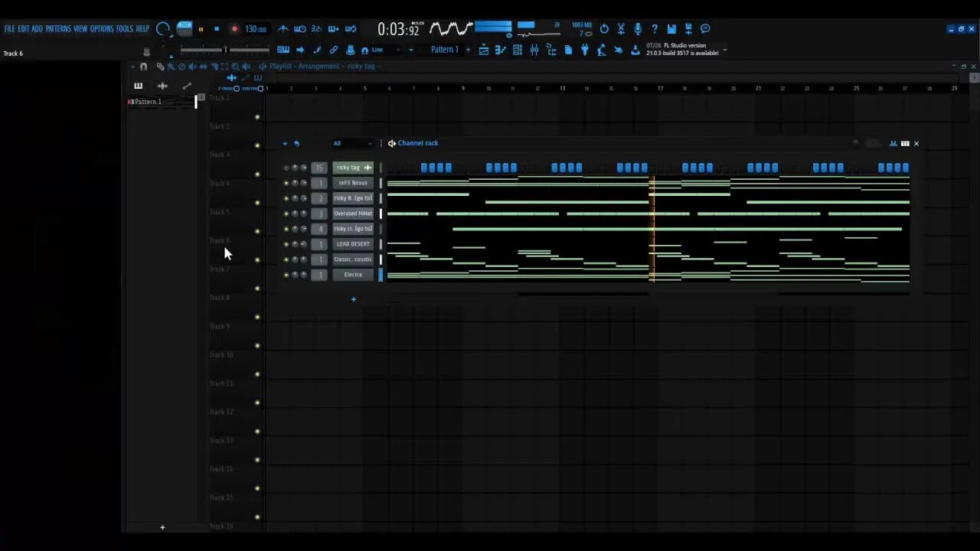The width and height of the screenshot is (980, 551).
Task: Toggle the overdub icon in the transport bar
Action: [x=334, y=29]
